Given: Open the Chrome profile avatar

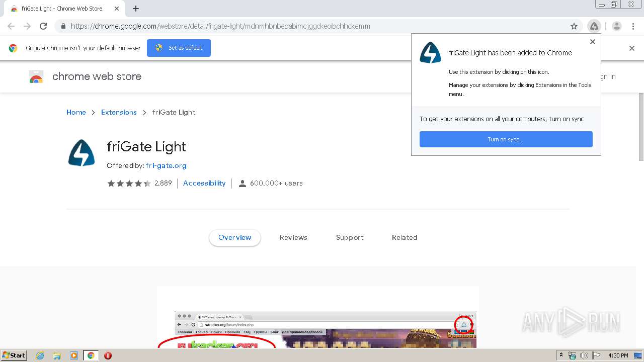Looking at the screenshot, I should pyautogui.click(x=617, y=26).
